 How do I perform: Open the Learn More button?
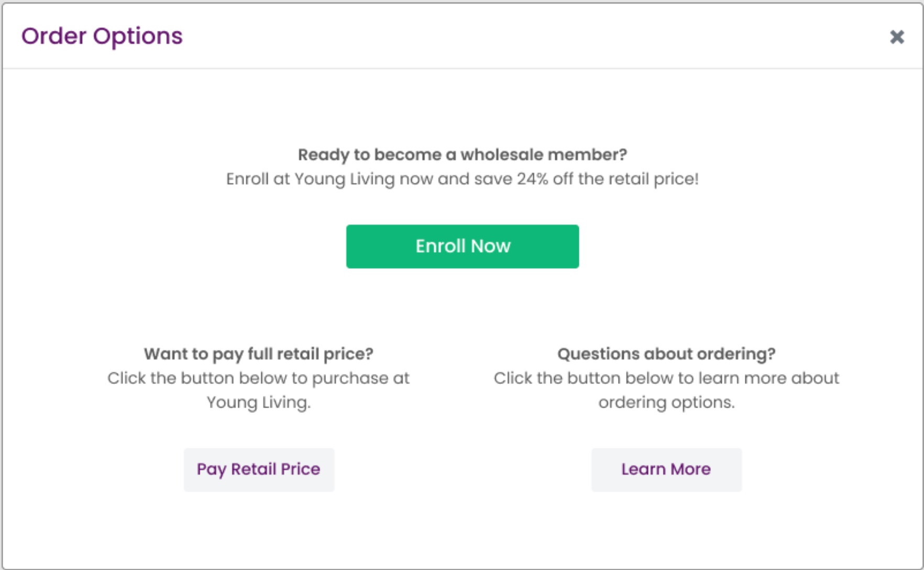point(666,469)
